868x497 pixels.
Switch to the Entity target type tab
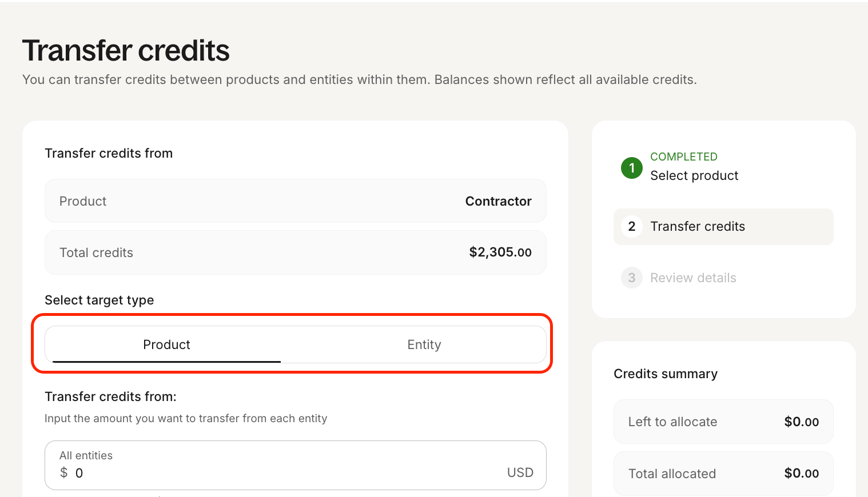tap(424, 345)
